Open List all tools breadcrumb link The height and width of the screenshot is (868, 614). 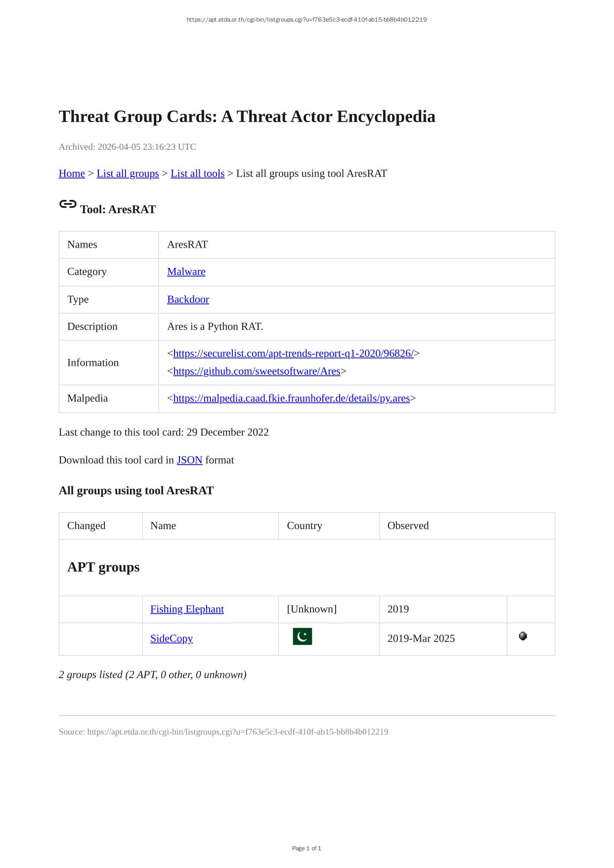click(197, 174)
